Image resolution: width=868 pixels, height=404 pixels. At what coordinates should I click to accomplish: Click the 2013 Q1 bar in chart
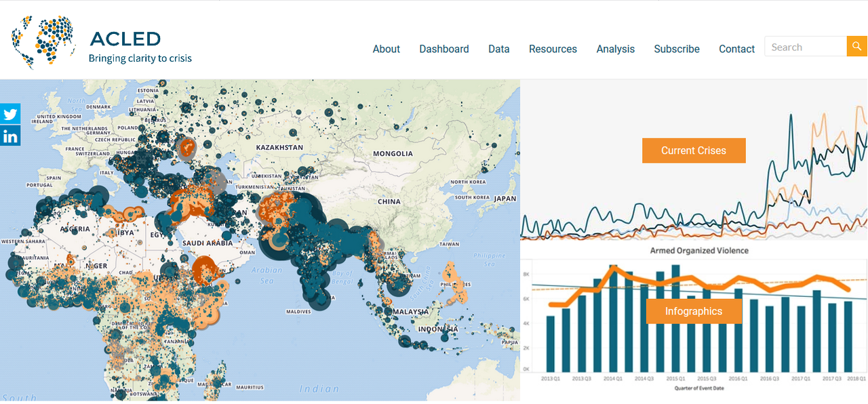click(x=550, y=343)
